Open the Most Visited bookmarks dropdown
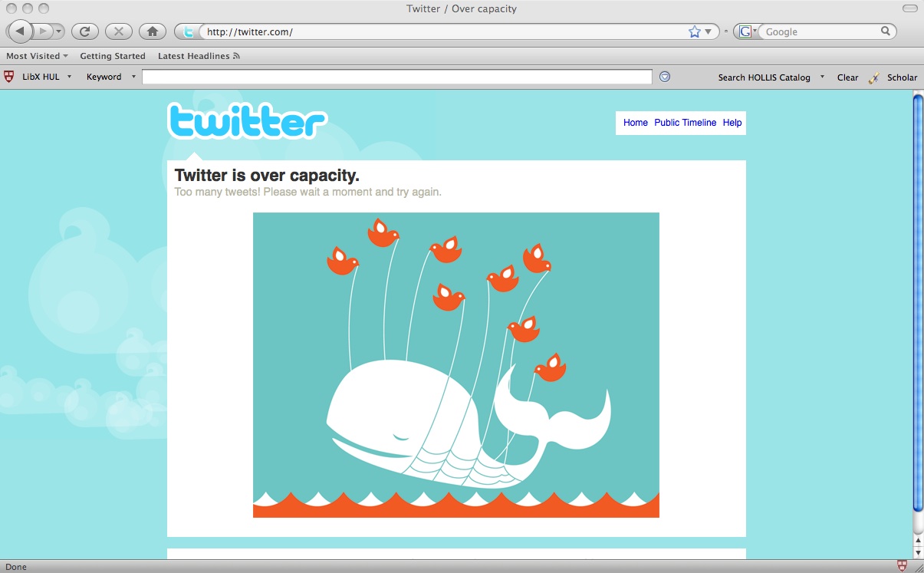This screenshot has height=573, width=924. coord(37,56)
